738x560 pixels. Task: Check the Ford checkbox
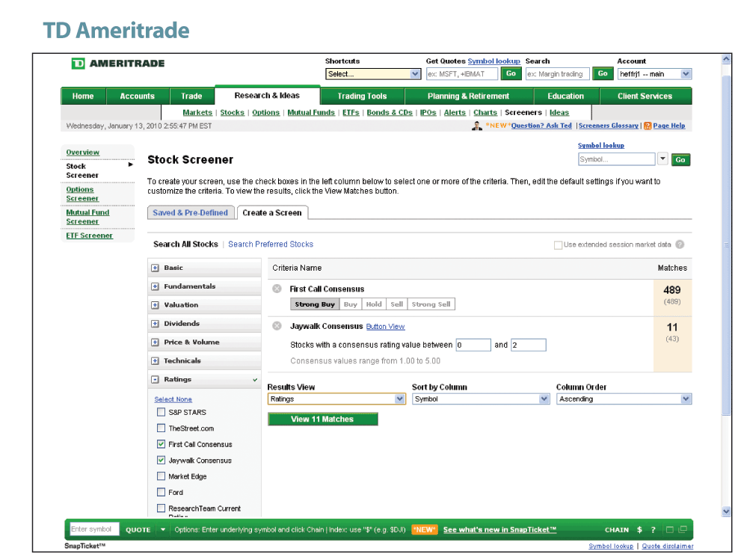[x=161, y=492]
